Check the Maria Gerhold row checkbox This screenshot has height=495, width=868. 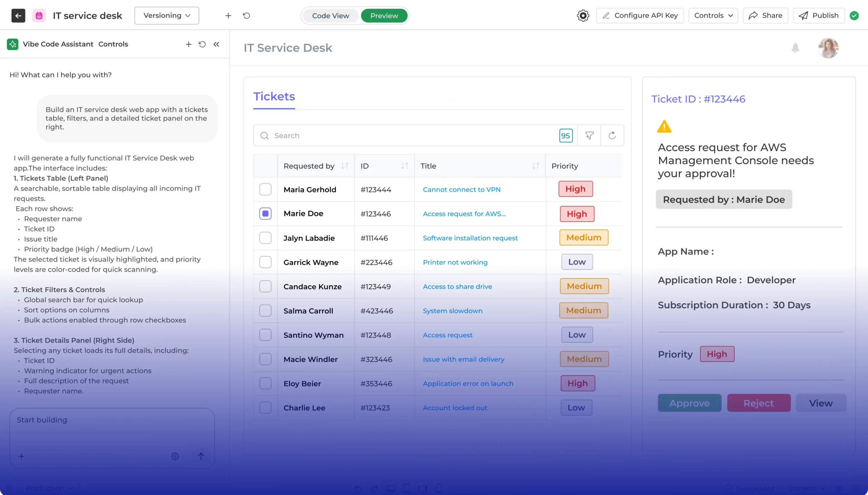(265, 190)
